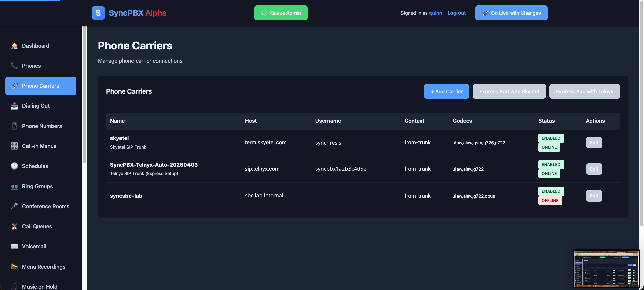The height and width of the screenshot is (290, 644).
Task: Click the Phone Numbers mobile icon
Action: tap(14, 126)
